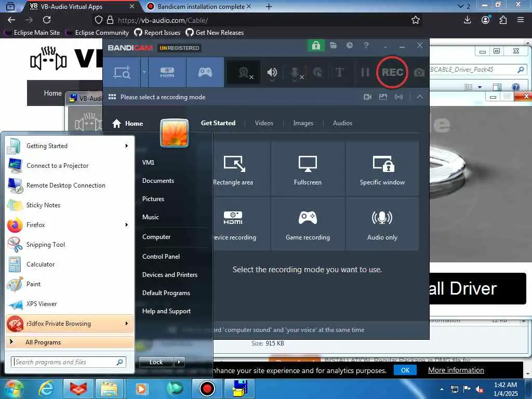The image size is (532, 399).
Task: Open XPS Viewer
Action: point(70,303)
